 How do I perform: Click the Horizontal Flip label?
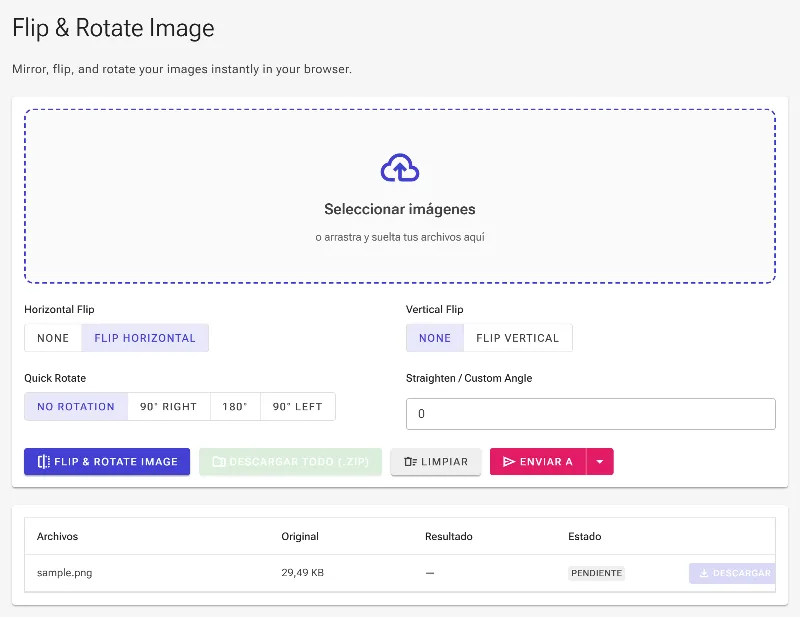(59, 309)
